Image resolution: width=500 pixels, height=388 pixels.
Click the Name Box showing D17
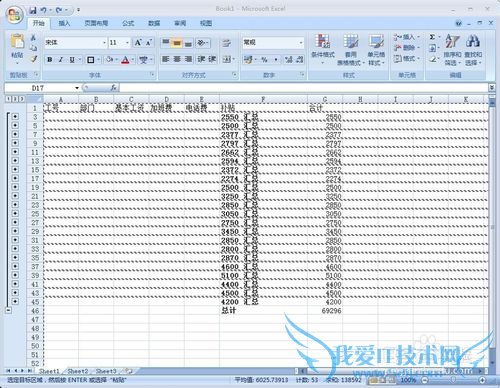[39, 88]
